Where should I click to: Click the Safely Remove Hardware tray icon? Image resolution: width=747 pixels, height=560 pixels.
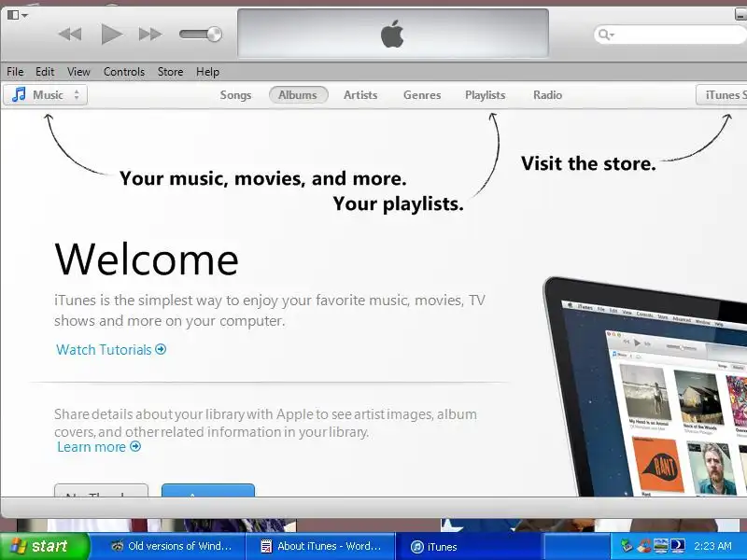[627, 546]
